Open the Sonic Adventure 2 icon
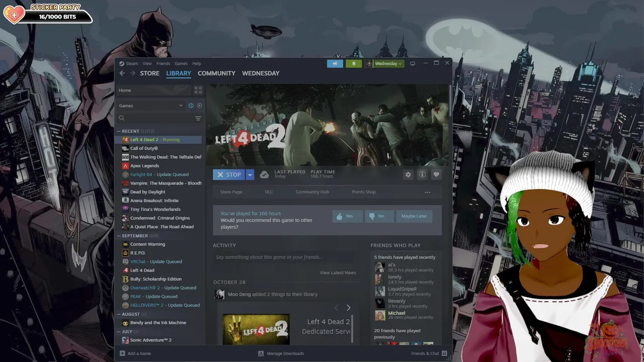 pyautogui.click(x=125, y=340)
